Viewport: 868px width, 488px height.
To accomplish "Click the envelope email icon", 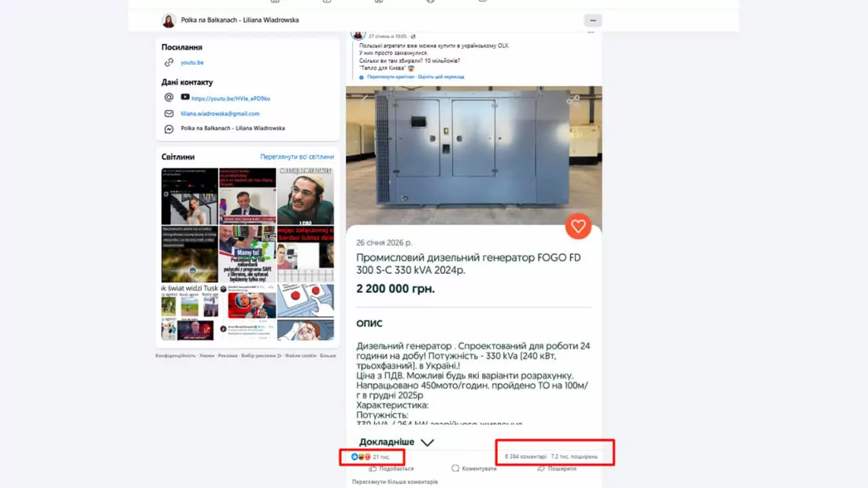I will point(169,113).
